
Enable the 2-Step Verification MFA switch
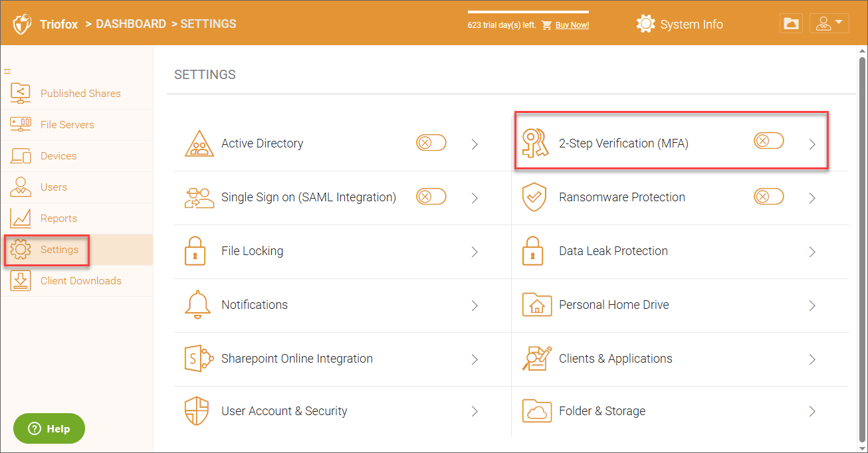click(769, 140)
